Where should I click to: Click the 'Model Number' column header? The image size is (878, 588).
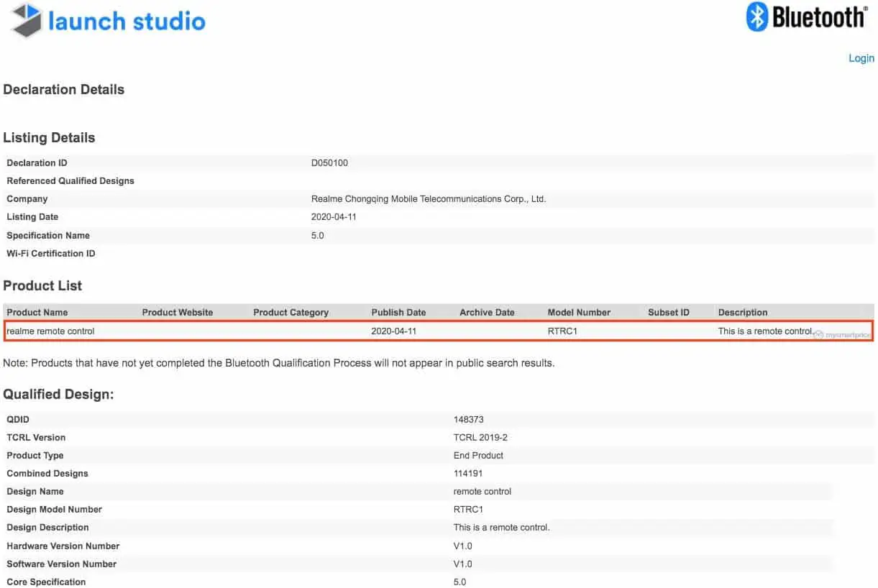click(579, 313)
